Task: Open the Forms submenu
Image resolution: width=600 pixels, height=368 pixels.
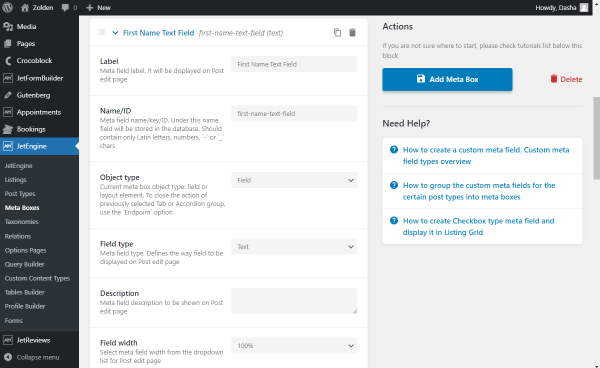Action: pos(14,321)
